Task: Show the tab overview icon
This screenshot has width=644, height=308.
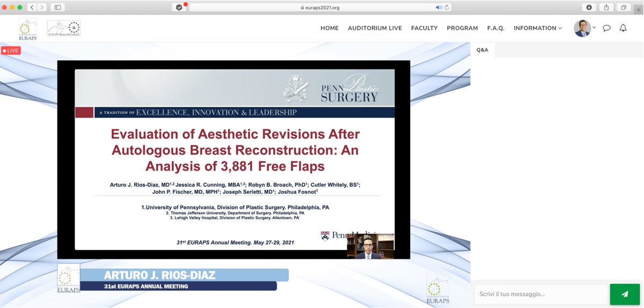Action: tap(624, 8)
